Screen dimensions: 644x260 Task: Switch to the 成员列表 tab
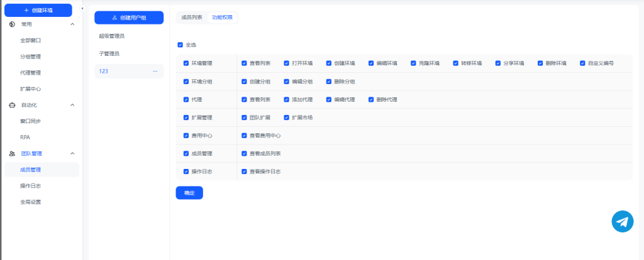coord(191,18)
